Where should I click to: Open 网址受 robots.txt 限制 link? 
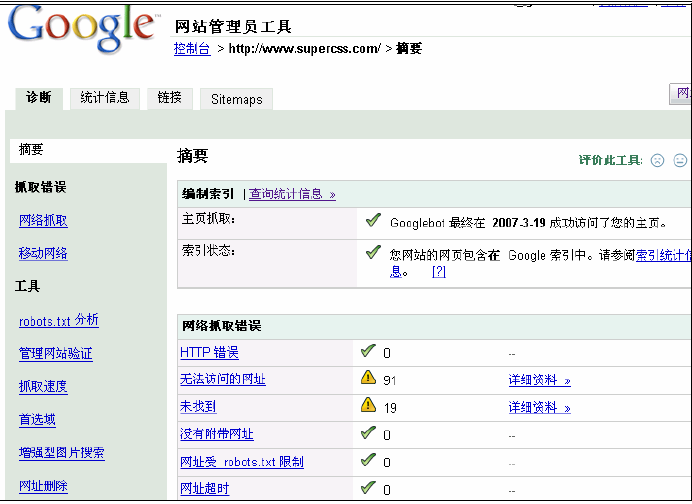[242, 462]
